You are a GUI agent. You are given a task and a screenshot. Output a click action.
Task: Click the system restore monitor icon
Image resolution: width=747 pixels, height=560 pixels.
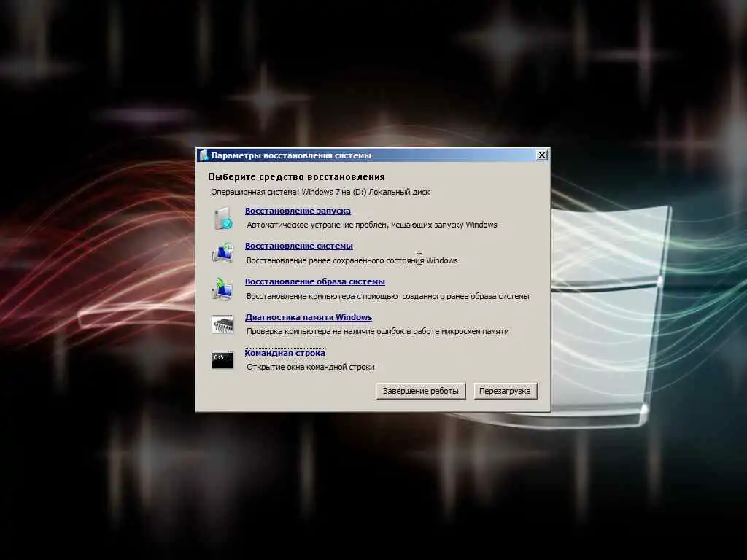[x=222, y=253]
